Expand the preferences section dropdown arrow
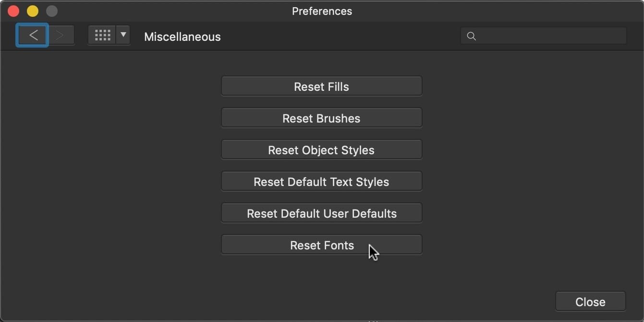The image size is (644, 322). pos(123,35)
